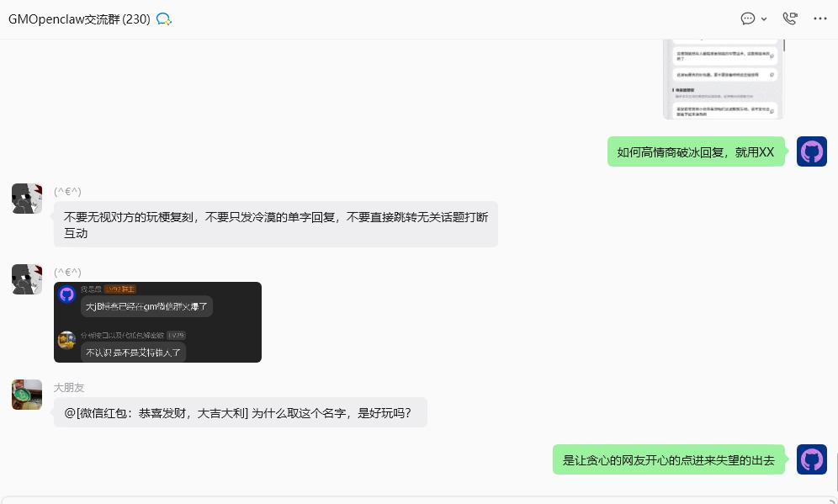Expand the dropdown arrow beside chat icon
838x504 pixels.
pyautogui.click(x=764, y=19)
